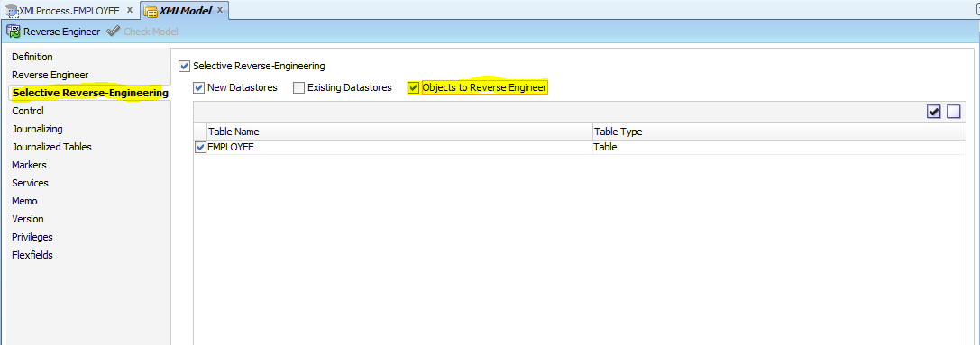980x345 pixels.
Task: Select the XMLModel tab
Action: pyautogui.click(x=186, y=11)
